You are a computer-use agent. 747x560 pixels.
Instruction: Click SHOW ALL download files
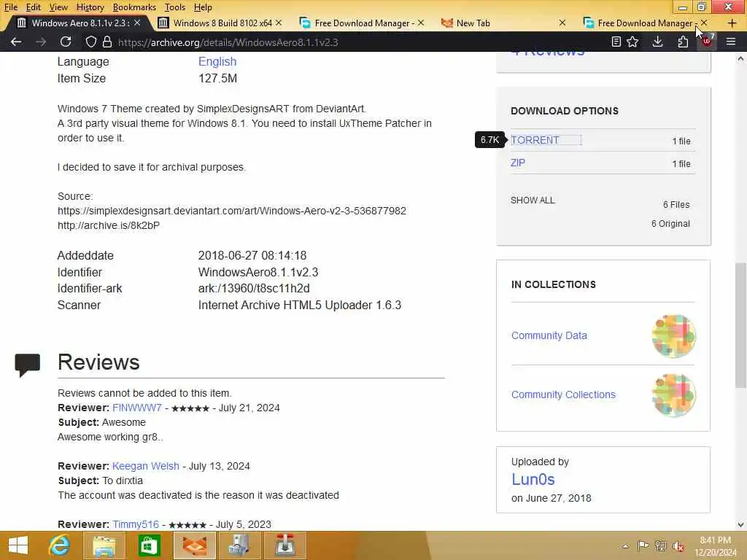click(533, 200)
